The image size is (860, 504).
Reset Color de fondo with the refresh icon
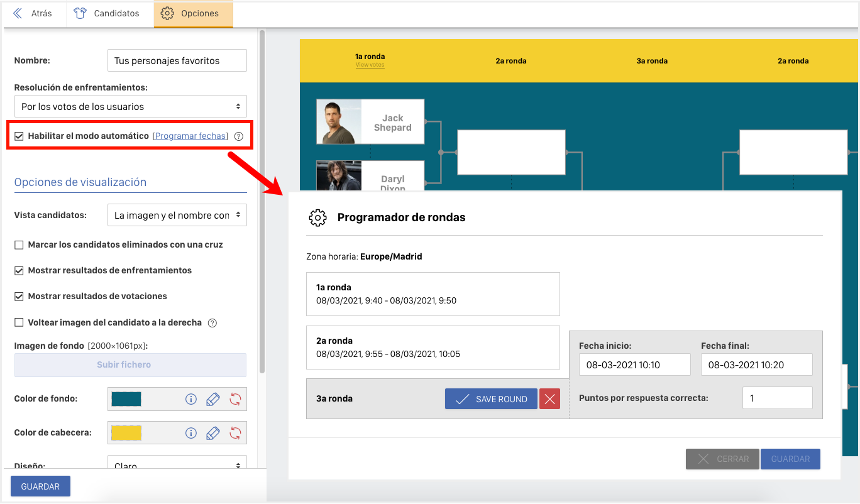(235, 399)
